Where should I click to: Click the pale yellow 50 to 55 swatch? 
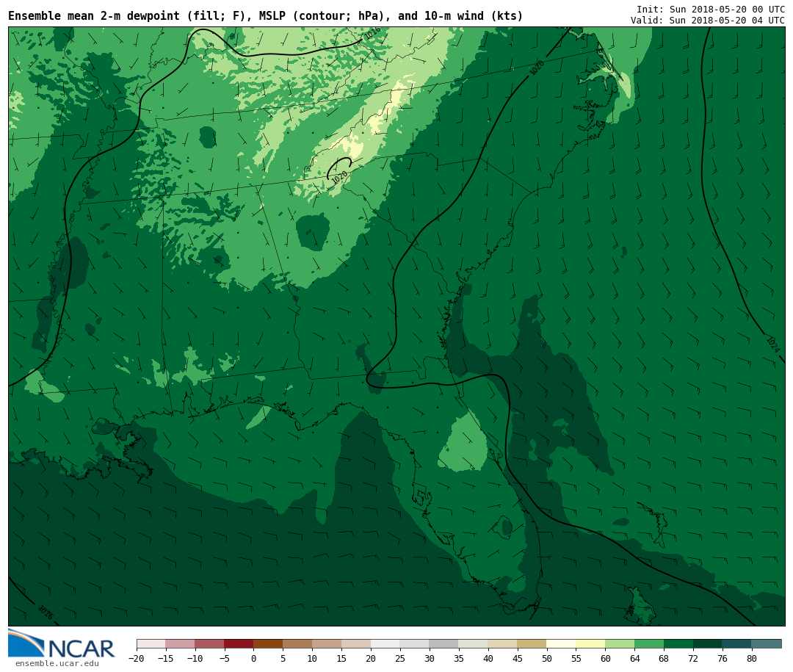[x=562, y=643]
